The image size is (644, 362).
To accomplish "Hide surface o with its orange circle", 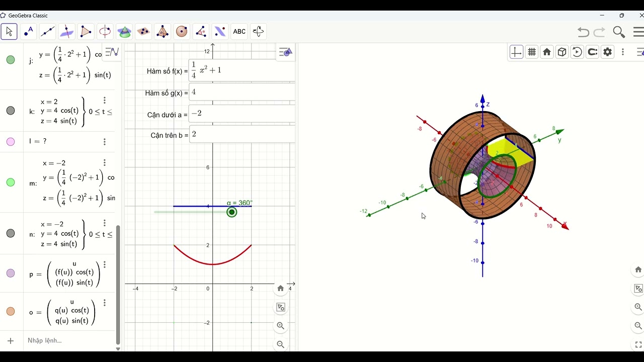I will tap(11, 311).
